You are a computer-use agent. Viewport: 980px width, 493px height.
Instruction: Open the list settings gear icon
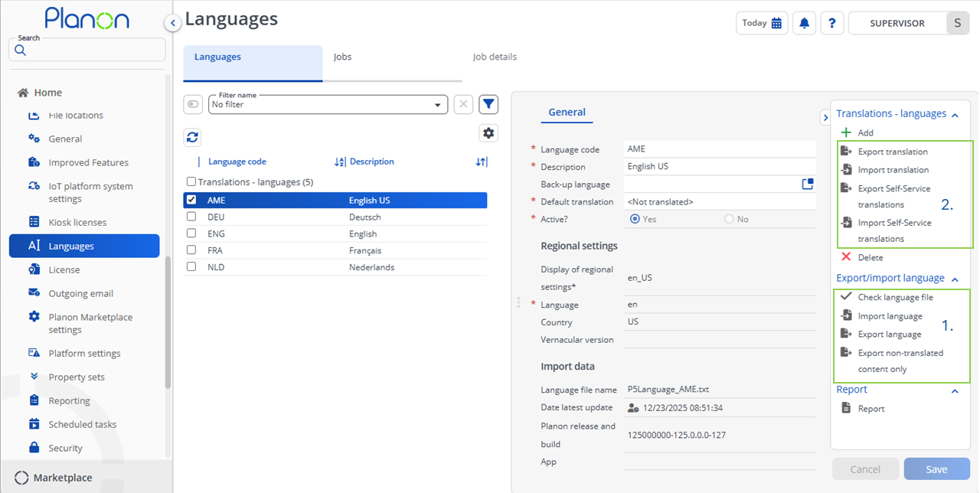pyautogui.click(x=488, y=132)
